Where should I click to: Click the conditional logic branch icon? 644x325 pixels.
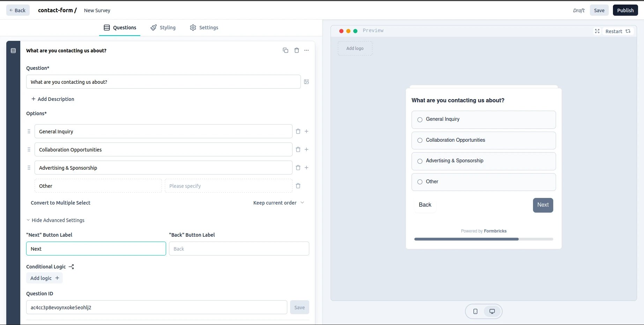pyautogui.click(x=71, y=267)
